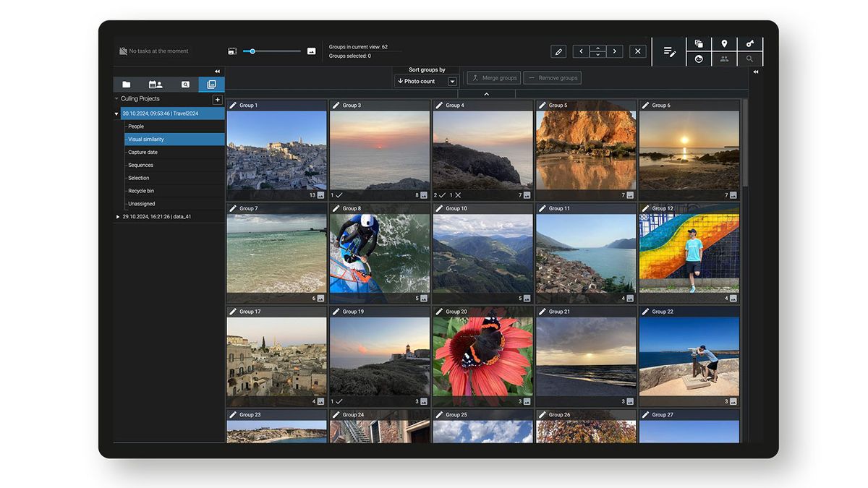
Task: Toggle the checkmark approval on Group 4
Action: coord(442,195)
